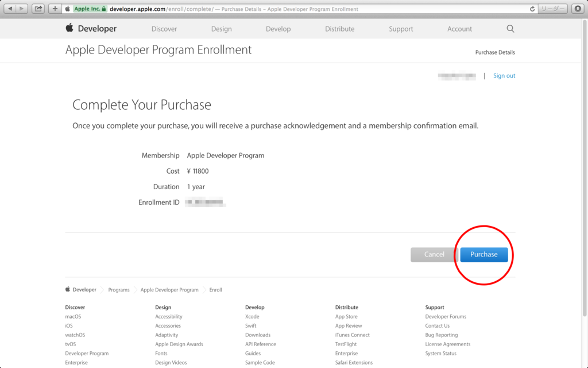Open Guides footer link

tap(253, 354)
